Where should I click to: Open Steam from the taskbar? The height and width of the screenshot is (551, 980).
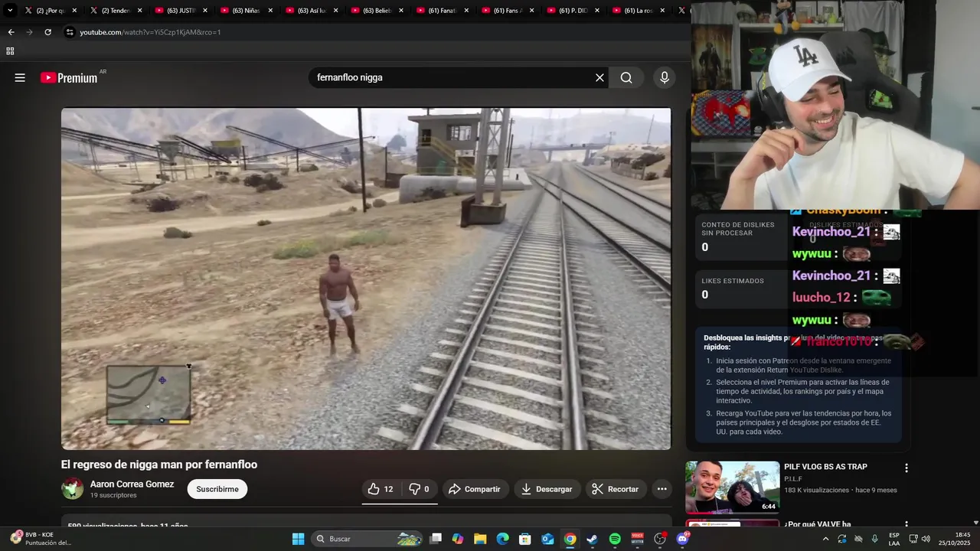[592, 539]
